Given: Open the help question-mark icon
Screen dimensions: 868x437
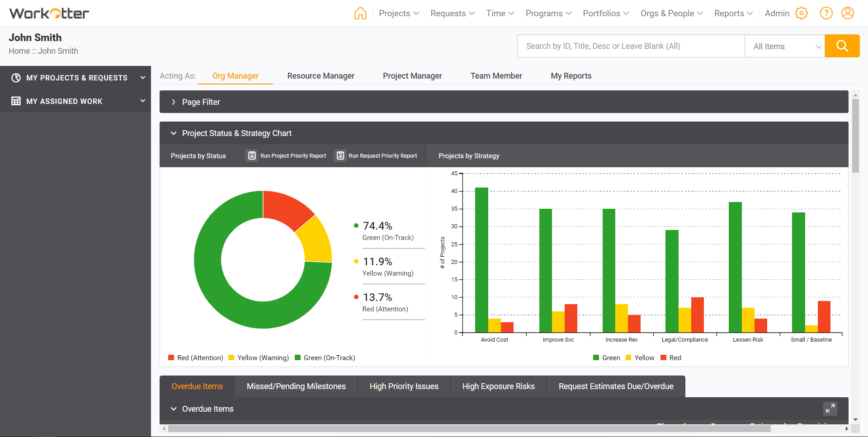Looking at the screenshot, I should 826,13.
